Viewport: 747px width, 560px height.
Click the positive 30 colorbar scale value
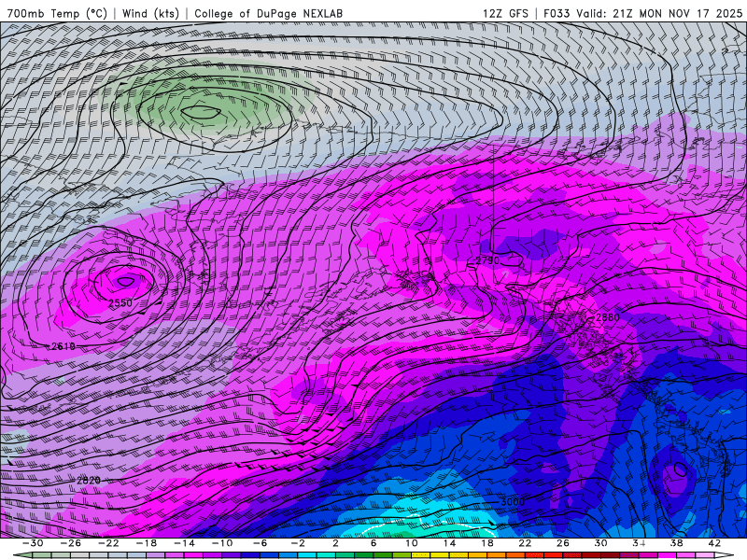coord(600,543)
